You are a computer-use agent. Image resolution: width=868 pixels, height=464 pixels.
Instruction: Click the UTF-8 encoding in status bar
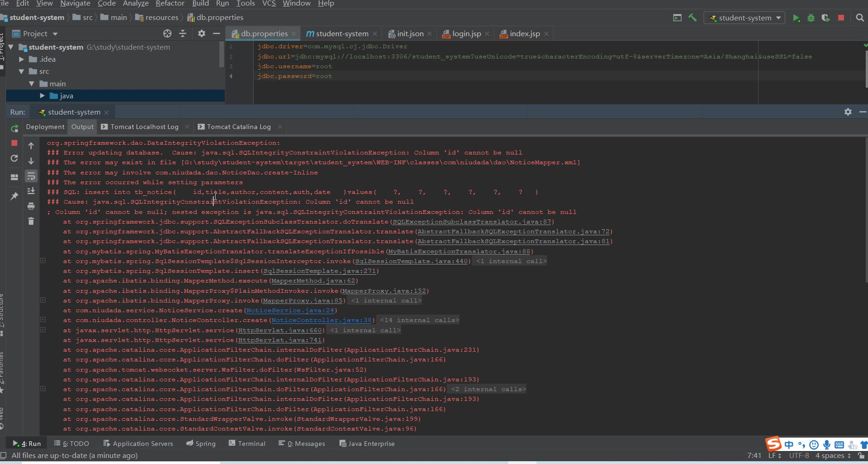pos(799,456)
